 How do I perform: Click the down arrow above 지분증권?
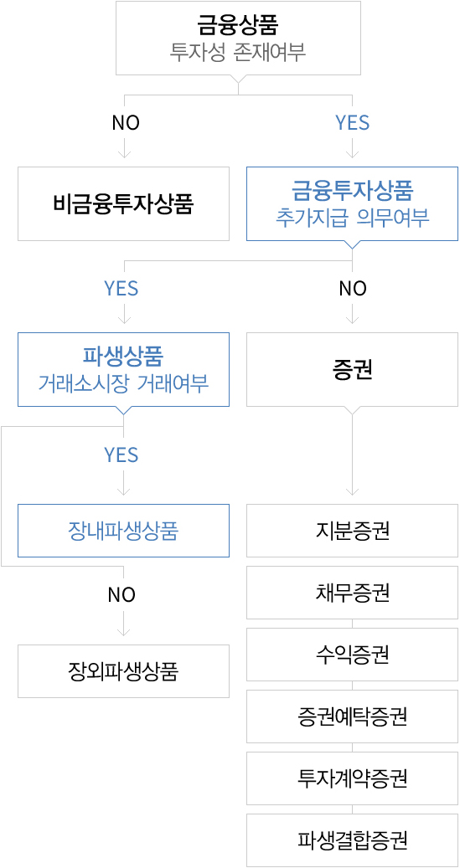tap(353, 490)
